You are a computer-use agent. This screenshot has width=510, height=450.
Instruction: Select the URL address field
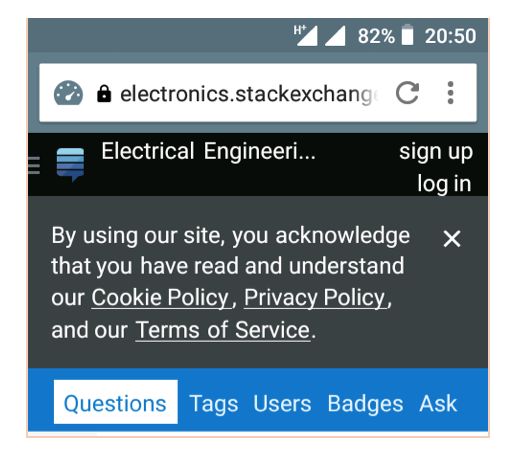pyautogui.click(x=249, y=94)
